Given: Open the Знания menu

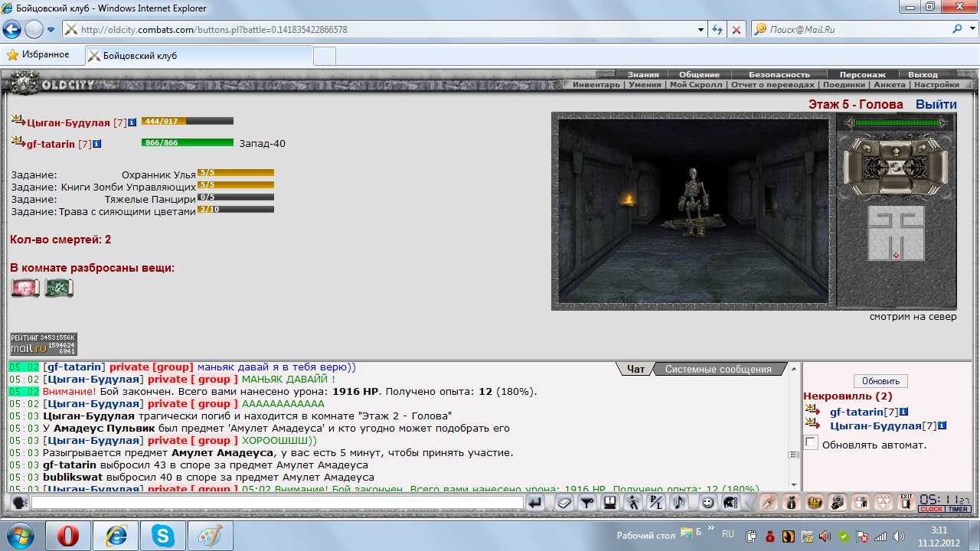Looking at the screenshot, I should tap(643, 74).
